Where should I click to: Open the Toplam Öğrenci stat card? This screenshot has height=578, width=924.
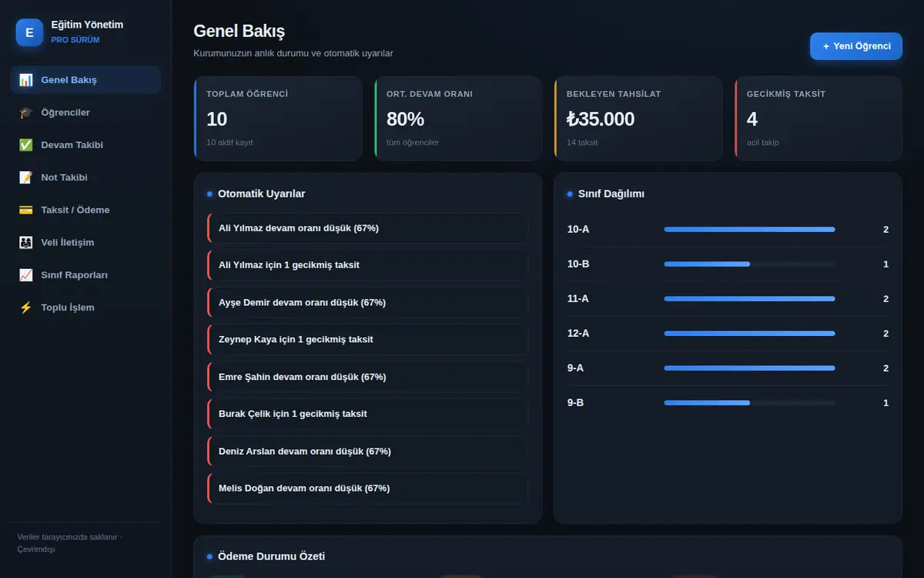point(278,118)
